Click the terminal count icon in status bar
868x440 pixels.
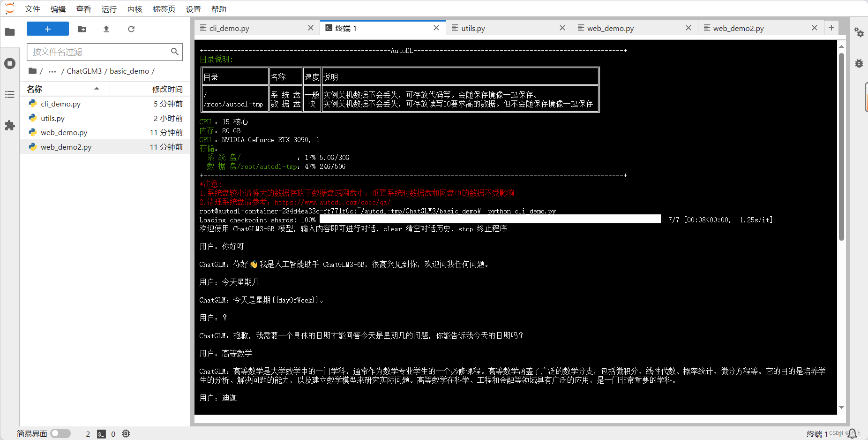(x=101, y=434)
